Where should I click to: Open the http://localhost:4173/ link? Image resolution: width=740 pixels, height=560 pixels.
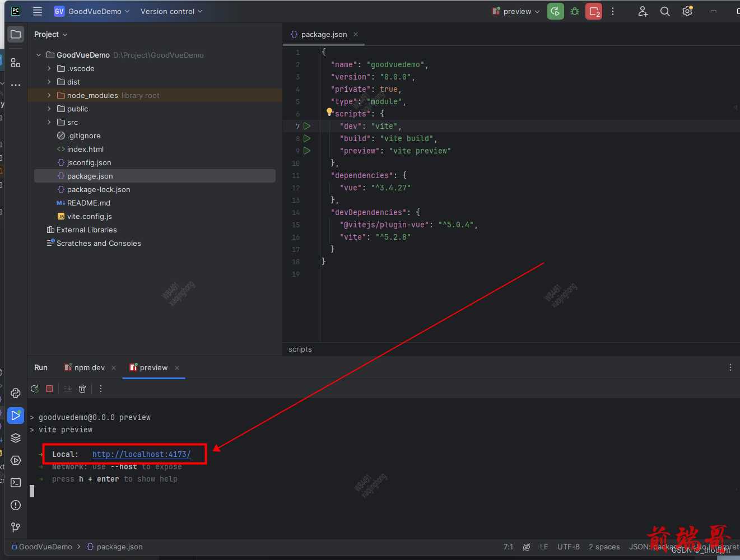tap(142, 454)
